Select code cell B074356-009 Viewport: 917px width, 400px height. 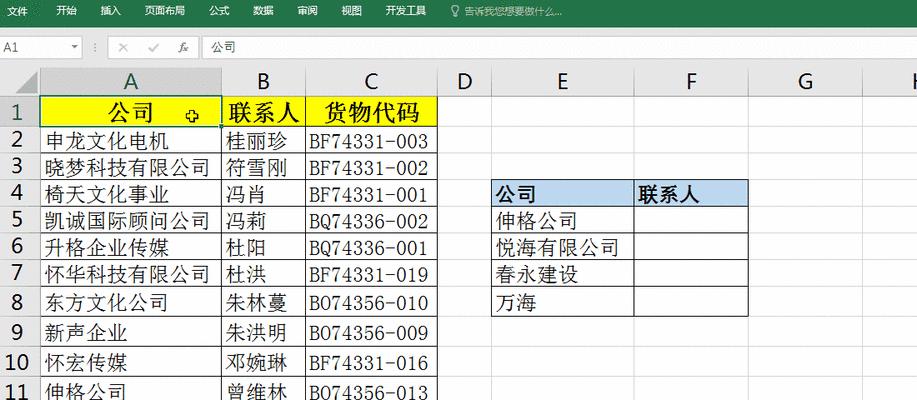[371, 332]
